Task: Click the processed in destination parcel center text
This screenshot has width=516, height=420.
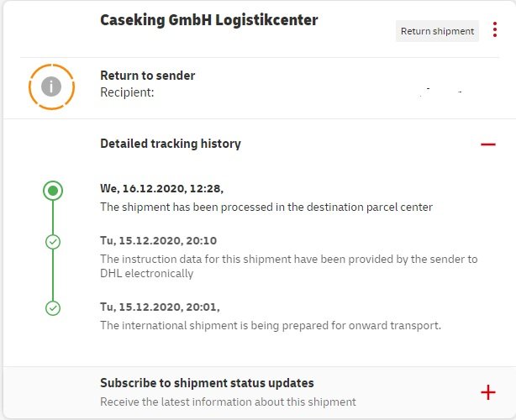Action: 266,207
